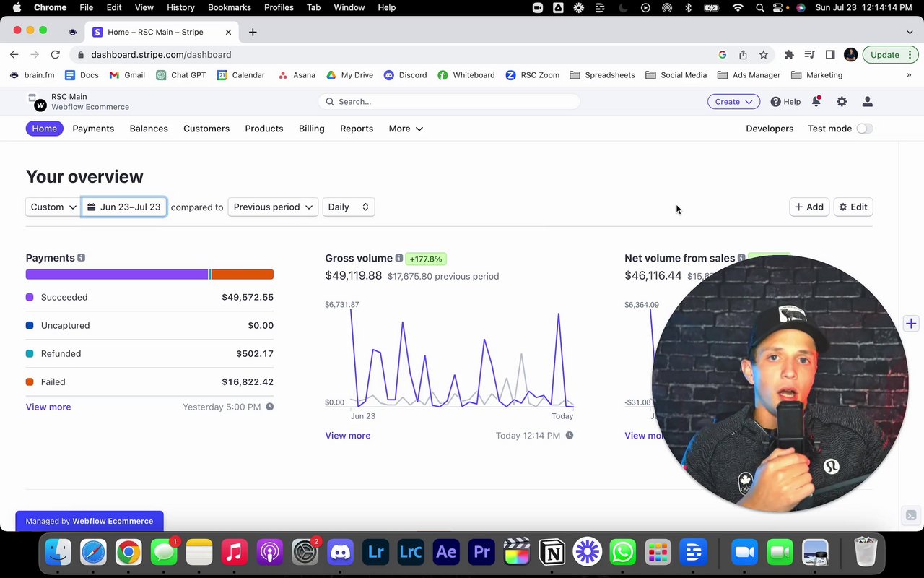The width and height of the screenshot is (924, 578).
Task: Open the Create dropdown button
Action: pos(733,102)
